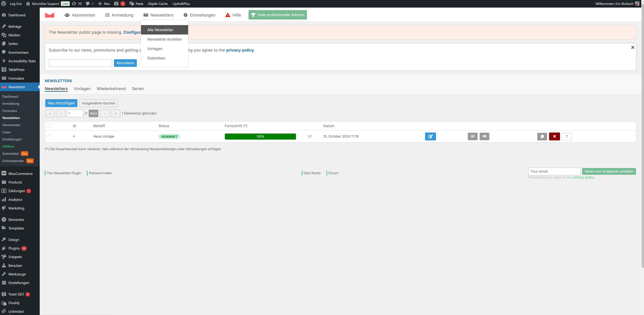Select Newsletter erstellen from dropdown menu
The image size is (644, 315).
tap(164, 39)
